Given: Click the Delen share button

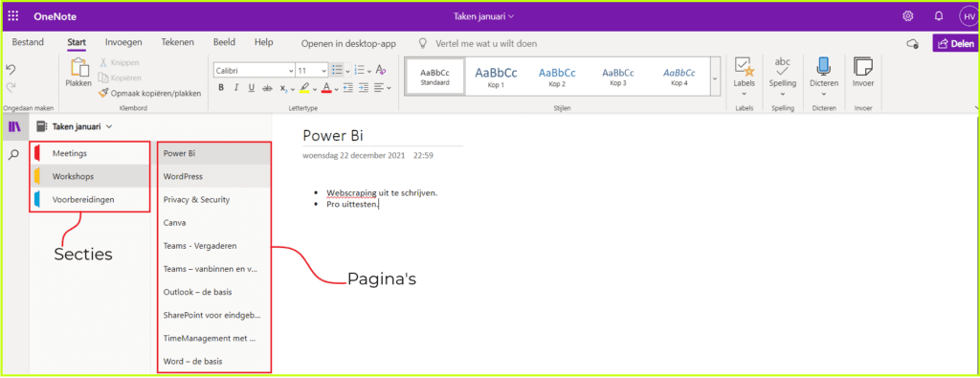Looking at the screenshot, I should pyautogui.click(x=956, y=44).
